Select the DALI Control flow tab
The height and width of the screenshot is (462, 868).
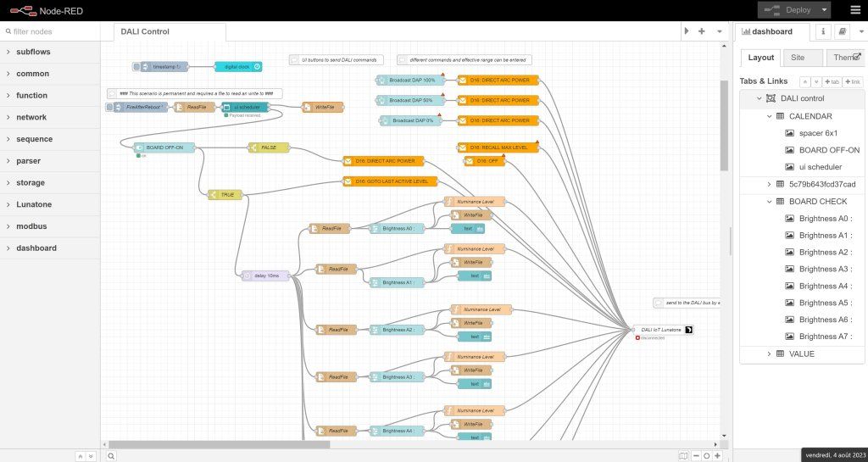click(x=144, y=31)
